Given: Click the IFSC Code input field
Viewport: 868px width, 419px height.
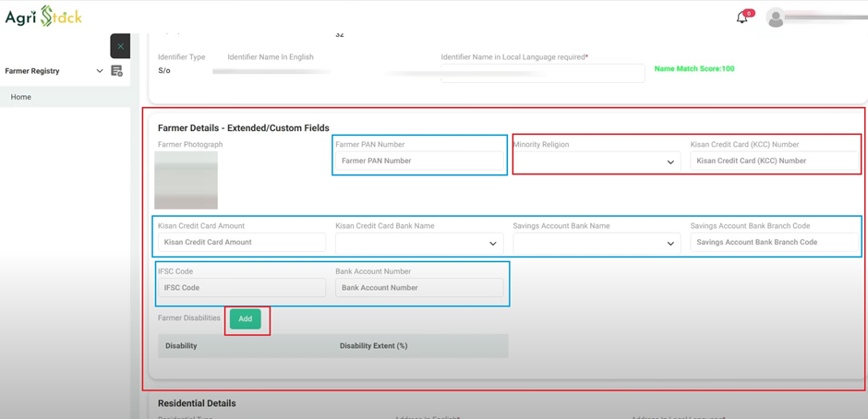Looking at the screenshot, I should tap(242, 288).
